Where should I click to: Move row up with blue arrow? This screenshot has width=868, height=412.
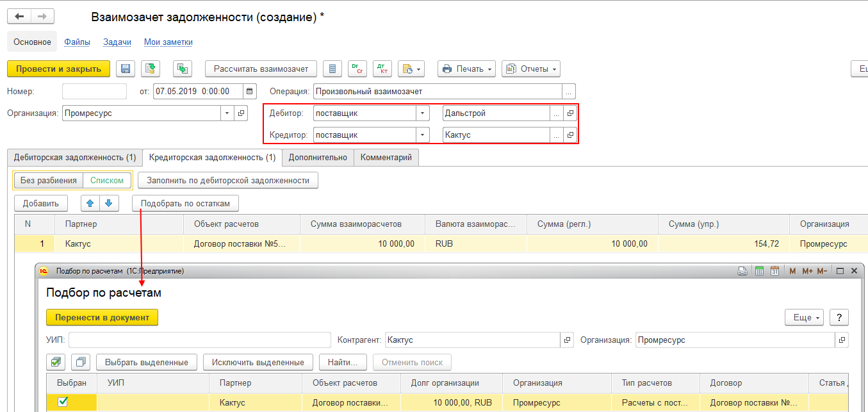[x=90, y=203]
